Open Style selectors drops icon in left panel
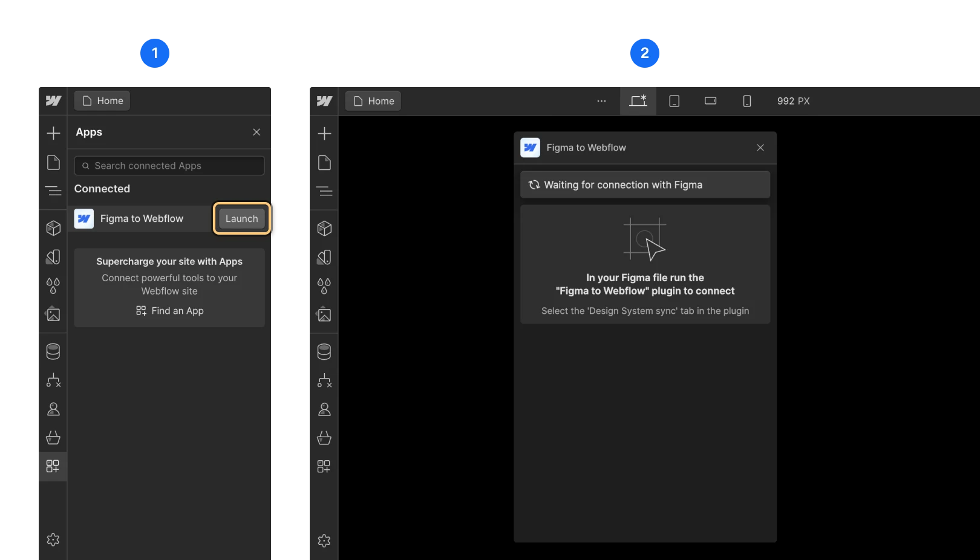This screenshot has width=980, height=560. [x=53, y=286]
